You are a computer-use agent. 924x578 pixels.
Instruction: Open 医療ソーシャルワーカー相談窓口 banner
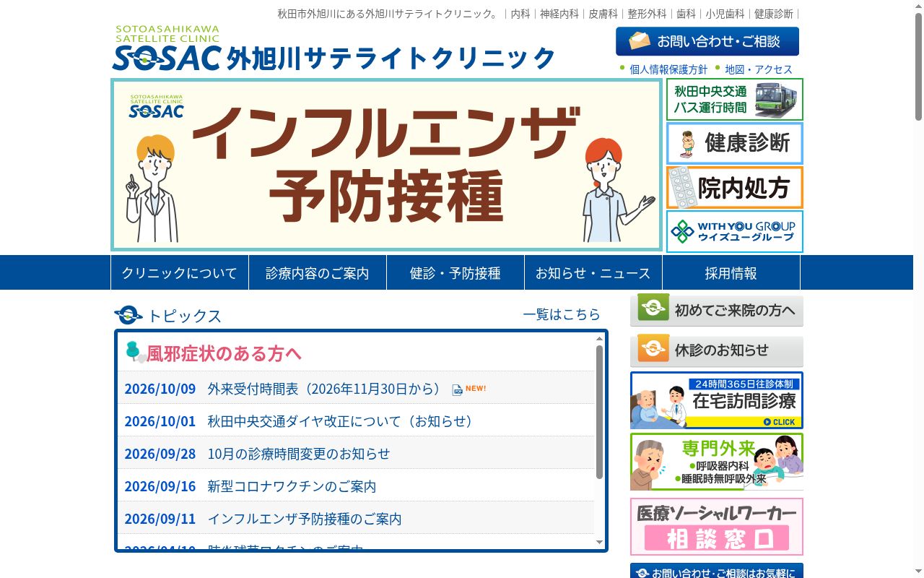coord(717,527)
